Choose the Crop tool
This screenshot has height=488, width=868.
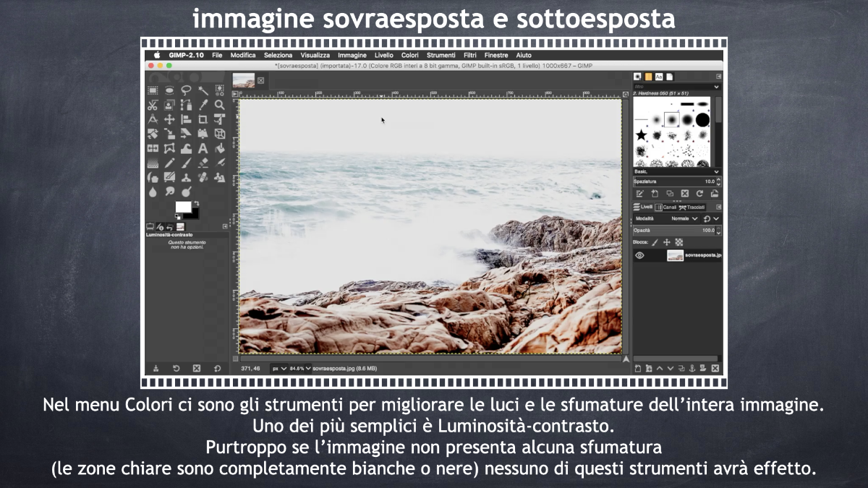(203, 119)
